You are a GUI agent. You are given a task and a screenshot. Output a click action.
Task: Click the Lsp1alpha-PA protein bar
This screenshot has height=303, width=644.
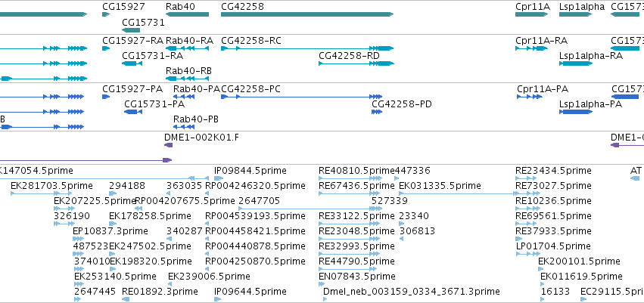pos(576,112)
